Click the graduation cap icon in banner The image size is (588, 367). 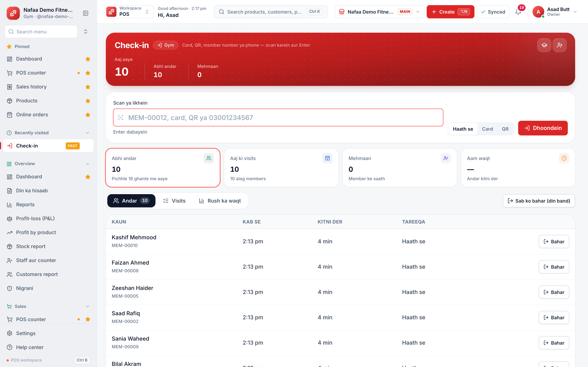[544, 45]
